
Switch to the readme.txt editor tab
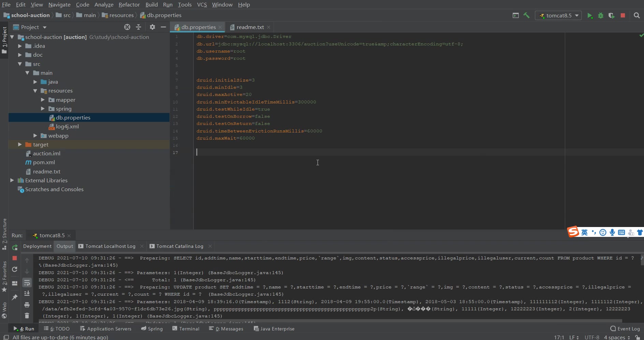(x=250, y=27)
